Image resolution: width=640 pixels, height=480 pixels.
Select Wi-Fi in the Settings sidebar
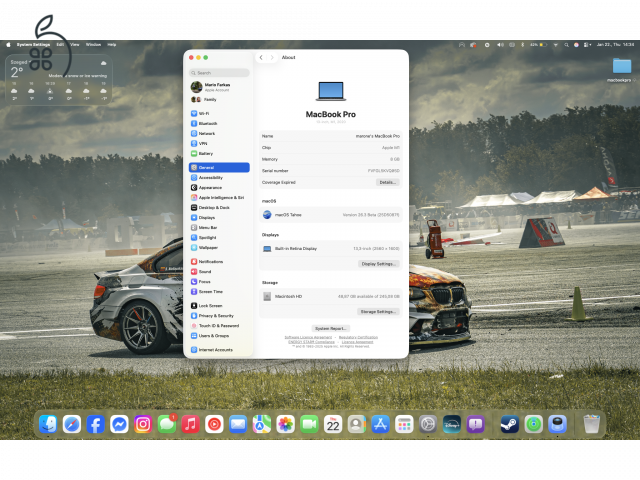219,113
